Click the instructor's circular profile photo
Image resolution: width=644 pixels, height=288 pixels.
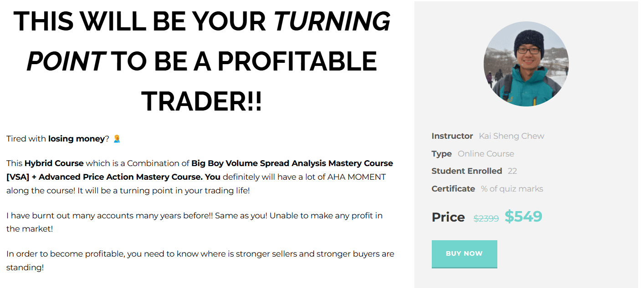pyautogui.click(x=526, y=64)
